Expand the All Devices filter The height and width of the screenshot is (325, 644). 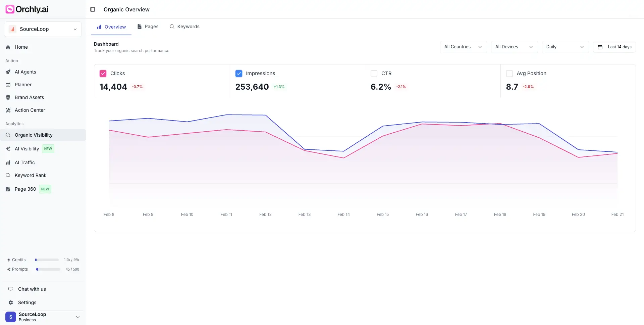tap(514, 47)
